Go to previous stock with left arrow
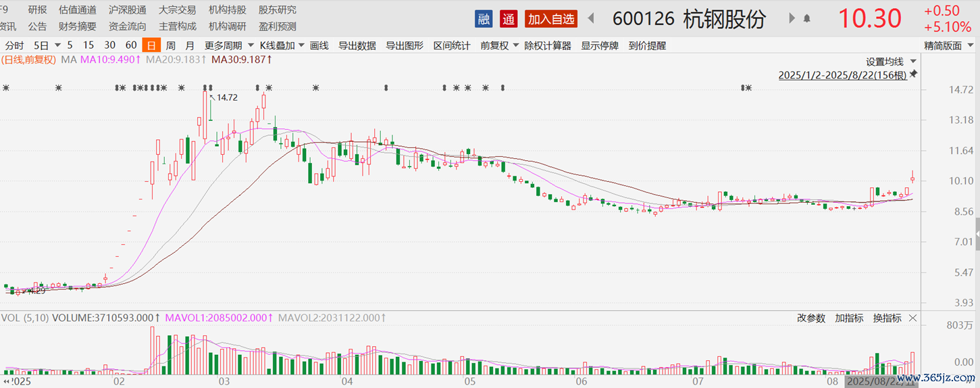Screen dimensions: 980x388 tap(590, 18)
